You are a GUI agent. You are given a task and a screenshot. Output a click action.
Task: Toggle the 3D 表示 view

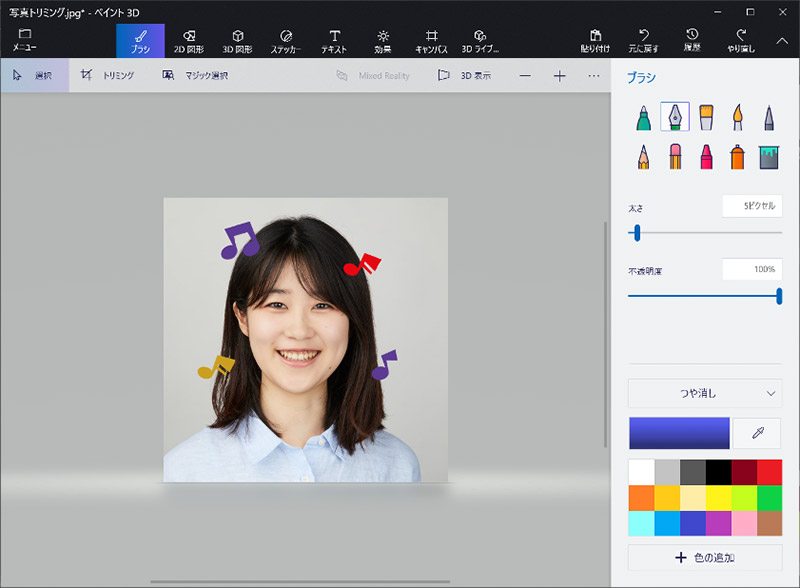coord(465,76)
